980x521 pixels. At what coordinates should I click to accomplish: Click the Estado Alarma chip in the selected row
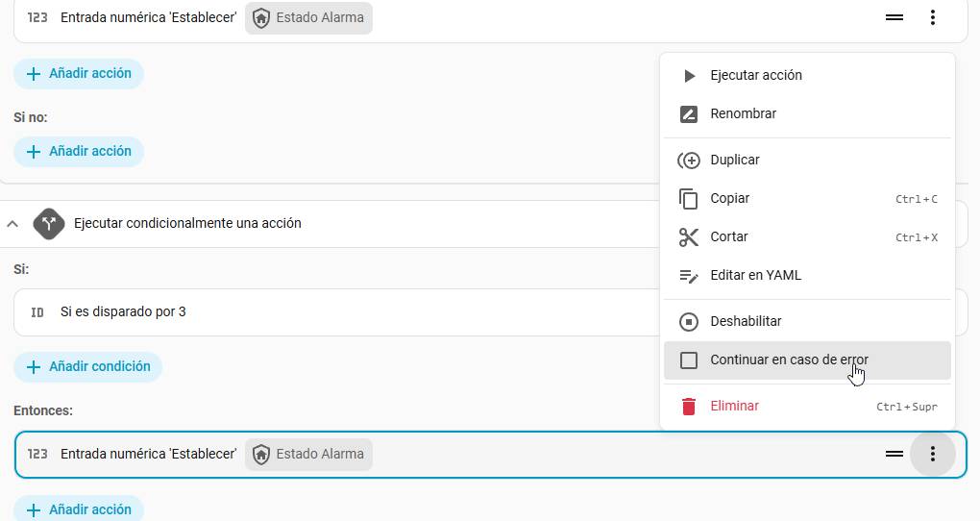point(308,454)
